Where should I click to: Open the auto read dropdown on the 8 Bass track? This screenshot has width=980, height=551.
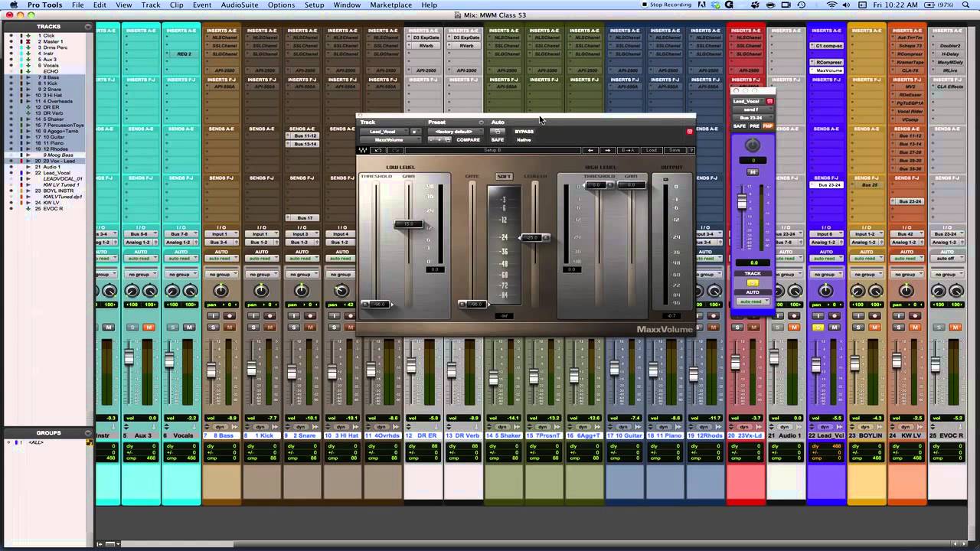pos(221,258)
